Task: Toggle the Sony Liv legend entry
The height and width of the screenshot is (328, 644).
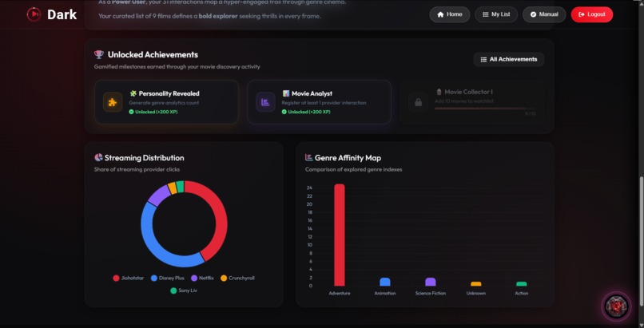Action: tap(184, 290)
